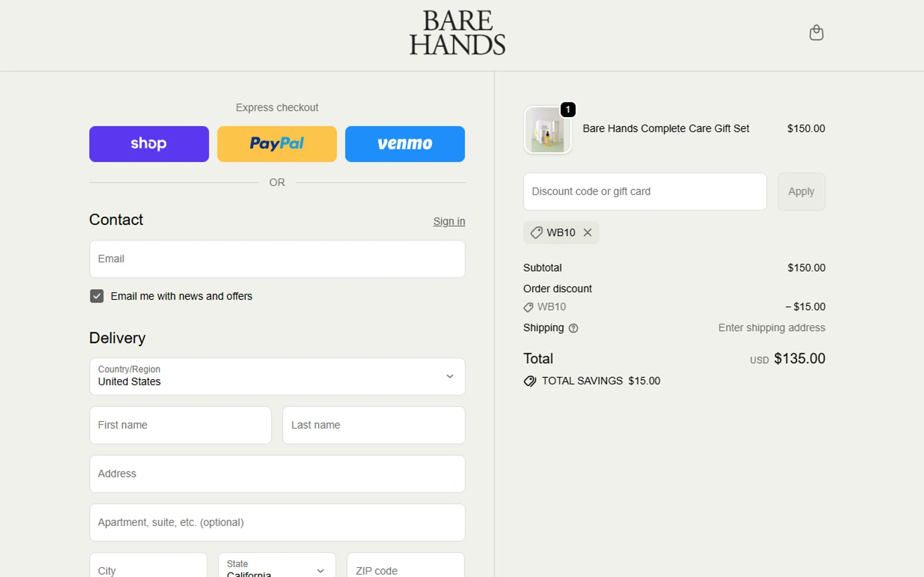The height and width of the screenshot is (577, 924).
Task: Open the Shipping help question mark icon
Action: coord(573,329)
